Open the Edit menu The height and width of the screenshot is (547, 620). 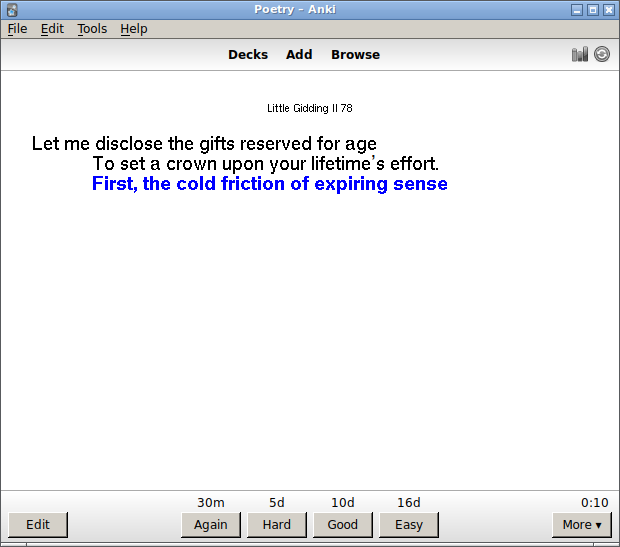(52, 29)
